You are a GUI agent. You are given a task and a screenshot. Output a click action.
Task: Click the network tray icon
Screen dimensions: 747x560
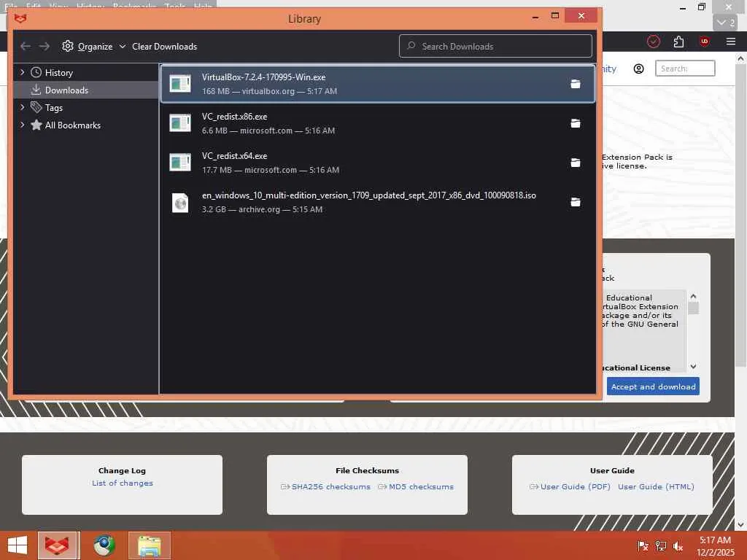[661, 546]
